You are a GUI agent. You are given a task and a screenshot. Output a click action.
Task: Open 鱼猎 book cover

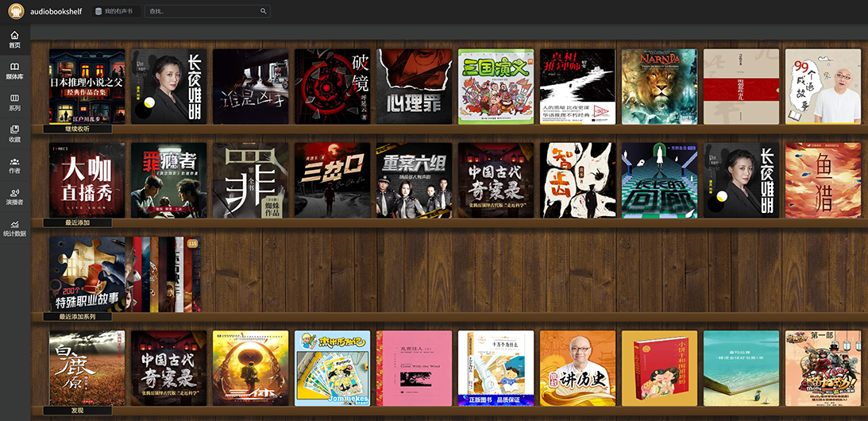click(824, 180)
